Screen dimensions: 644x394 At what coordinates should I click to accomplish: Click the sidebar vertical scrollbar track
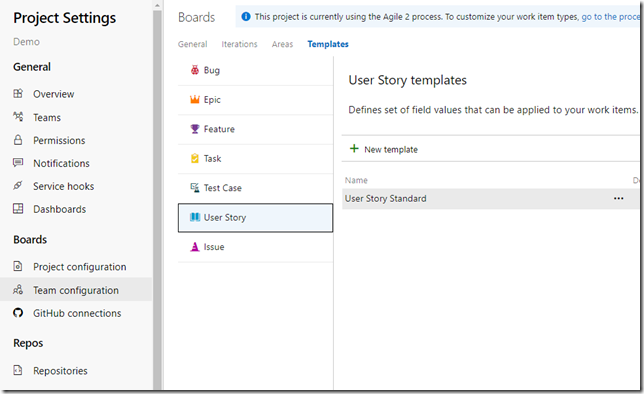[158, 199]
